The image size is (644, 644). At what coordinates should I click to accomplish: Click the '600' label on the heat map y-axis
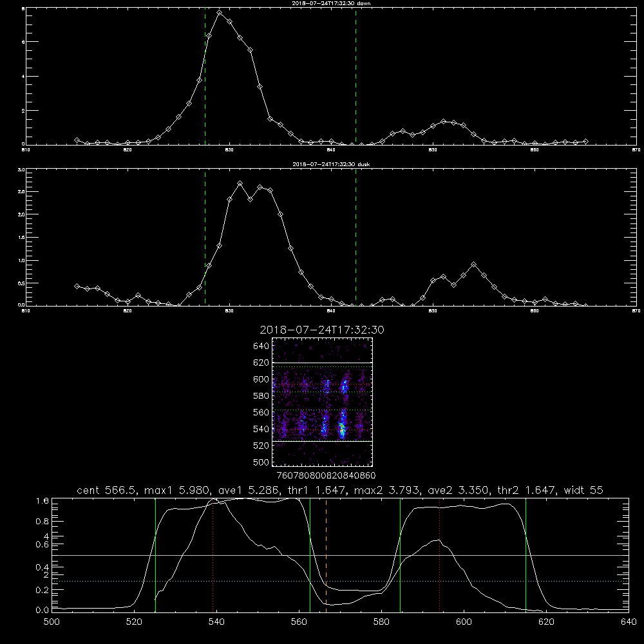pos(261,379)
